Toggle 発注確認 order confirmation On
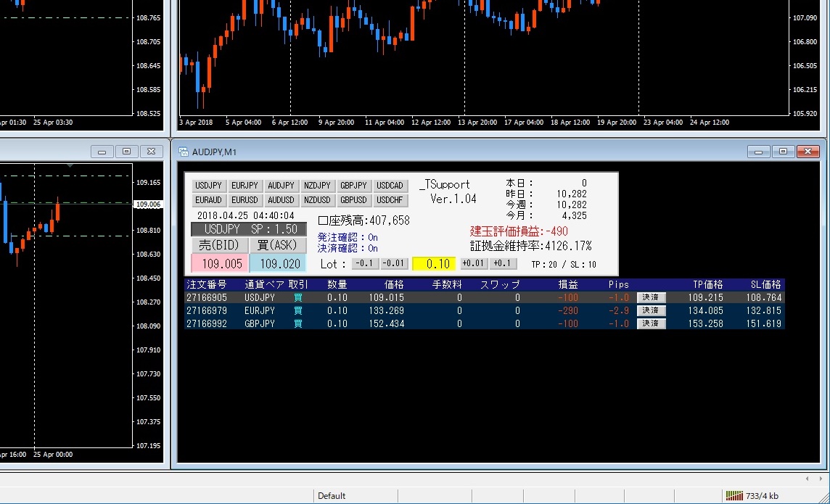Image resolution: width=830 pixels, height=504 pixels. point(348,237)
